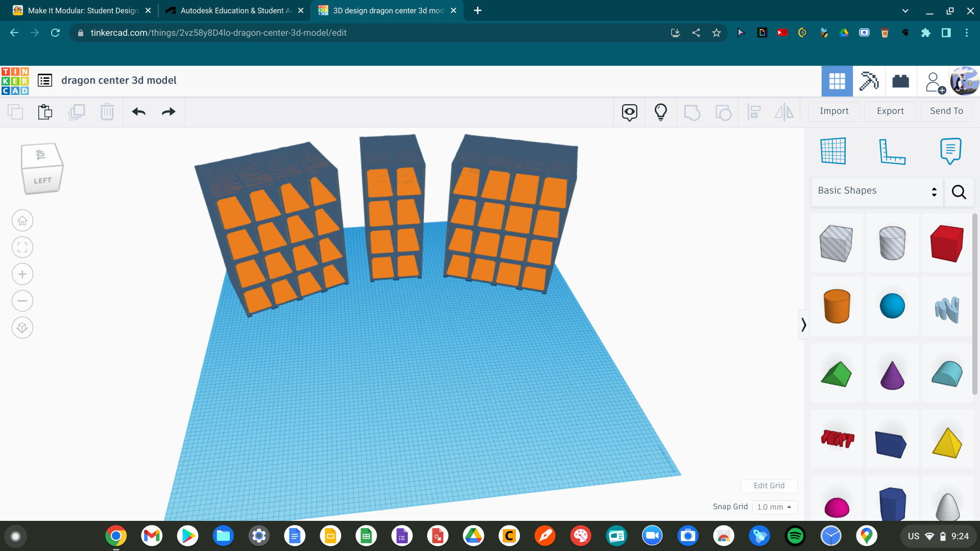Viewport: 980px width, 551px height.
Task: Select the Notes tool
Action: 950,151
